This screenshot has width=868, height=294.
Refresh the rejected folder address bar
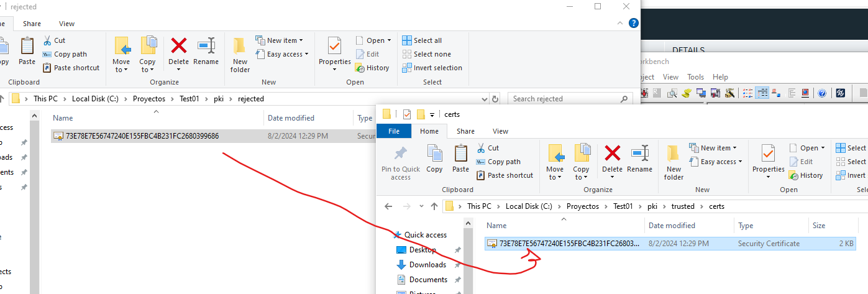[x=495, y=98]
